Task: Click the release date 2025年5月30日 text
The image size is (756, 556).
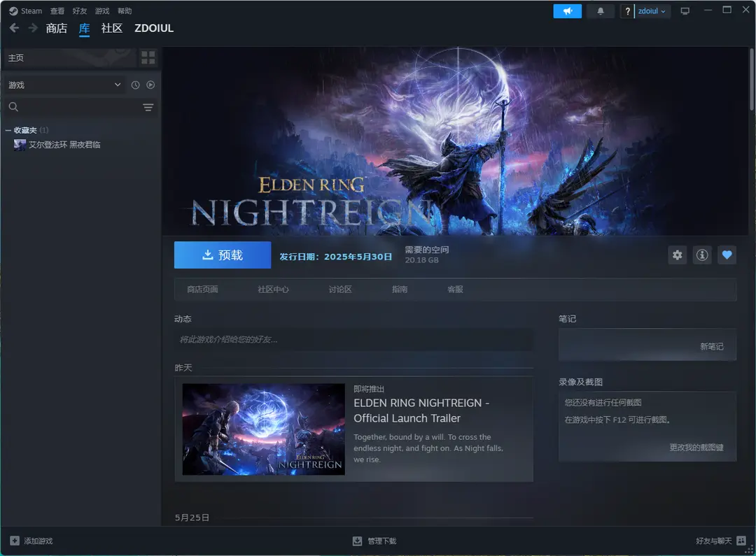Action: (358, 257)
